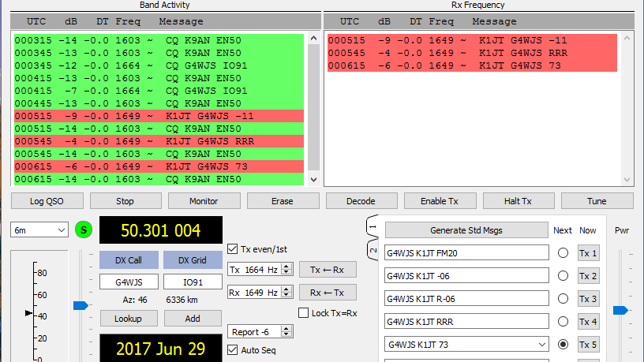Select Rx Frequency row 000515 K1JT G4WJS -11
644x362 pixels.
472,40
